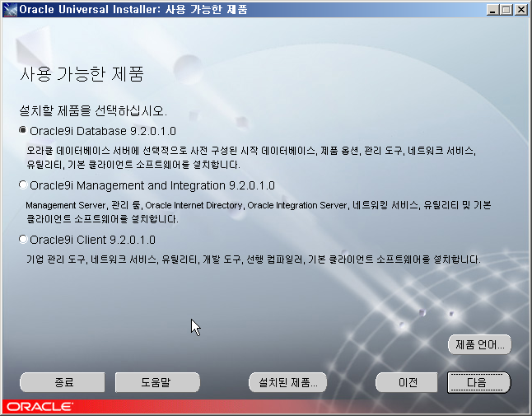
Task: Maximize the Oracle Universal Installer window
Action: (x=506, y=10)
